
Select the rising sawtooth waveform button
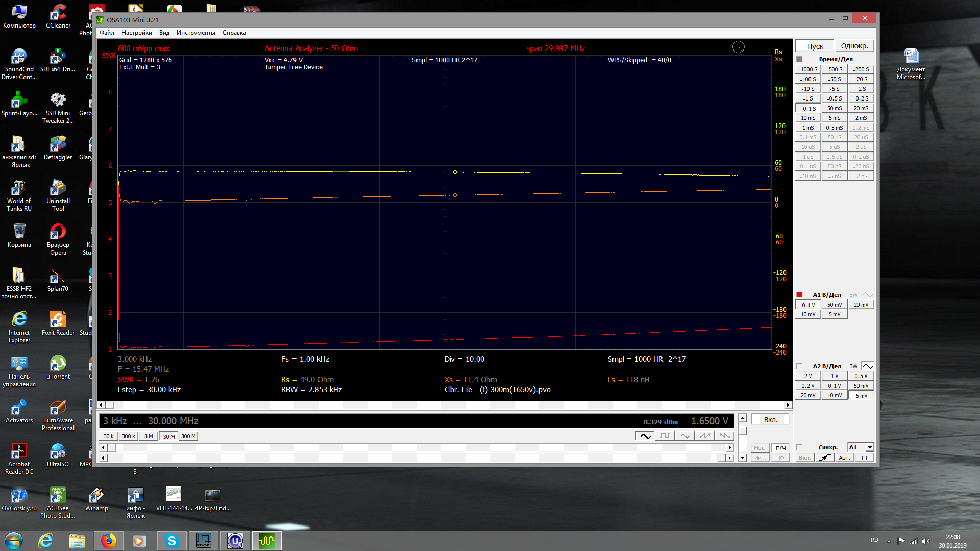tap(705, 436)
